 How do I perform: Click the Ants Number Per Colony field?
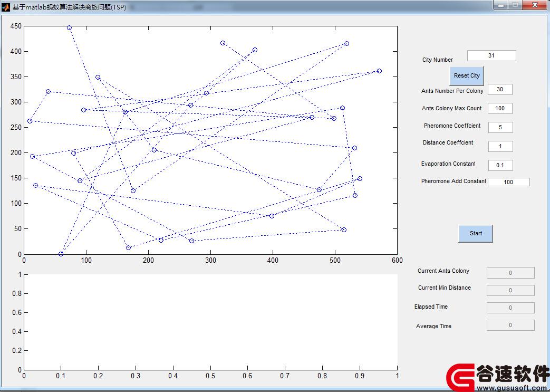(500, 90)
